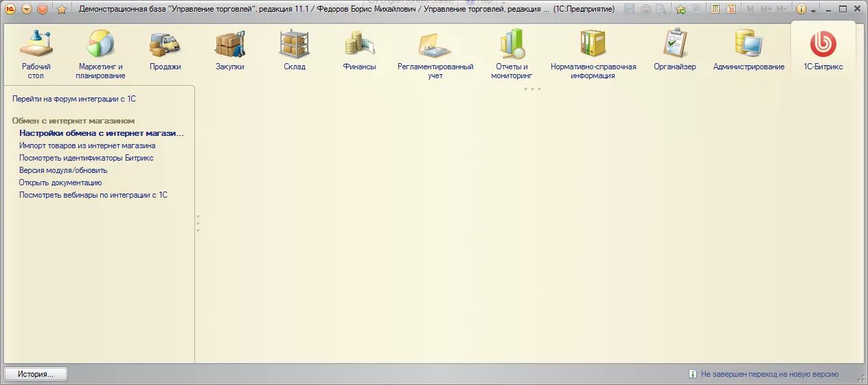Viewport: 868px width, 385px height.
Task: Open the help information icon
Action: pos(801,9)
